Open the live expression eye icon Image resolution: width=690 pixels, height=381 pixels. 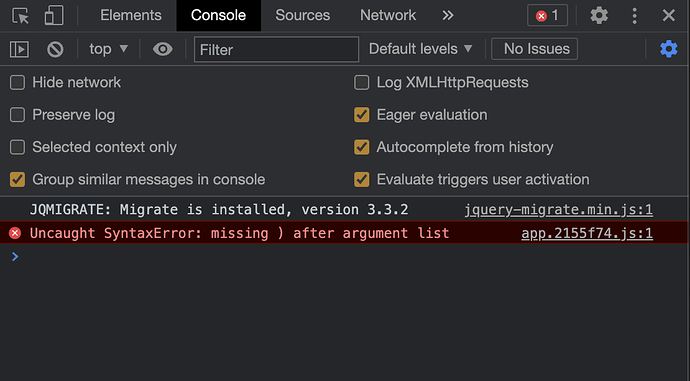click(x=162, y=49)
